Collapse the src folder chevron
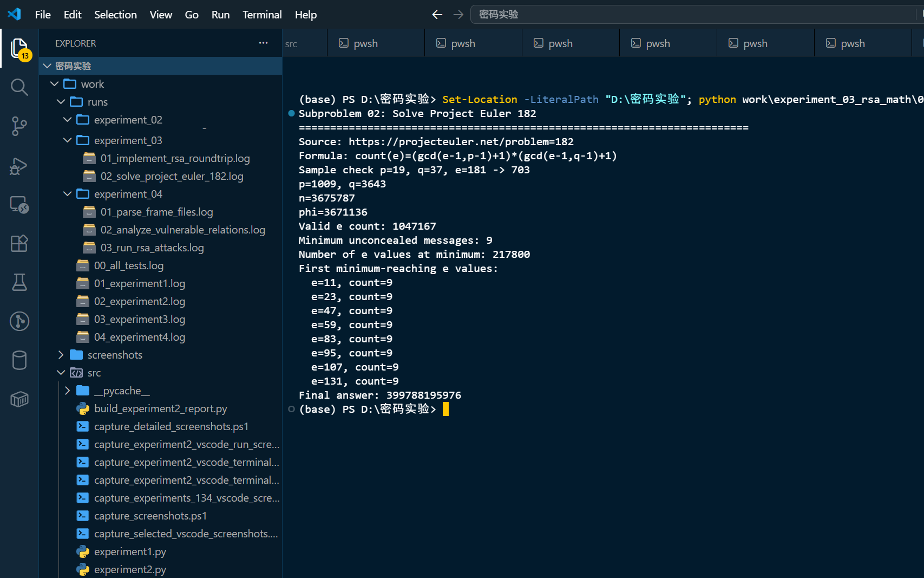This screenshot has height=578, width=924. 61,373
